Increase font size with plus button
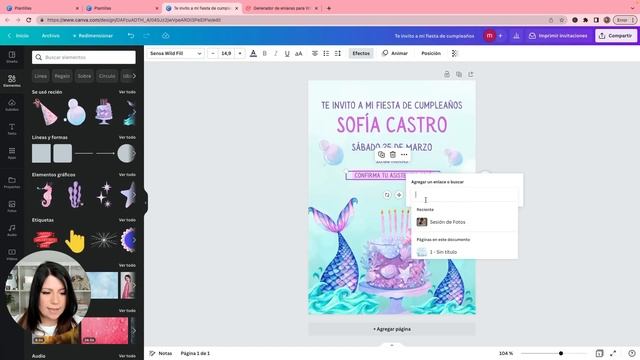This screenshot has width=640, height=360. click(240, 53)
